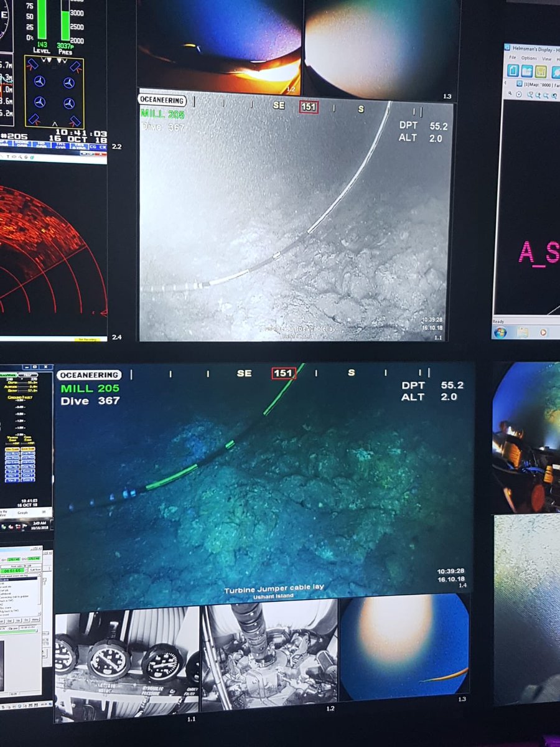
Task: Click the 3:49 AM system tray clock
Action: [39, 522]
